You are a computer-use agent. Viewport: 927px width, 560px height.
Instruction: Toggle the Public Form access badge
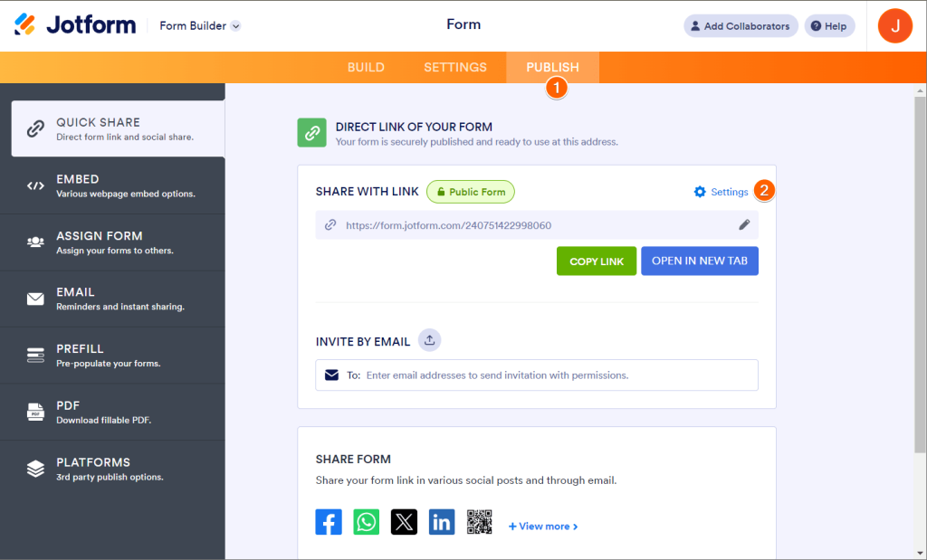[x=471, y=192]
